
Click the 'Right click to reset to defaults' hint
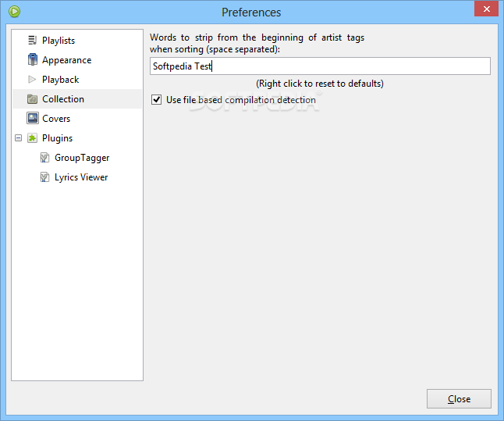click(320, 84)
